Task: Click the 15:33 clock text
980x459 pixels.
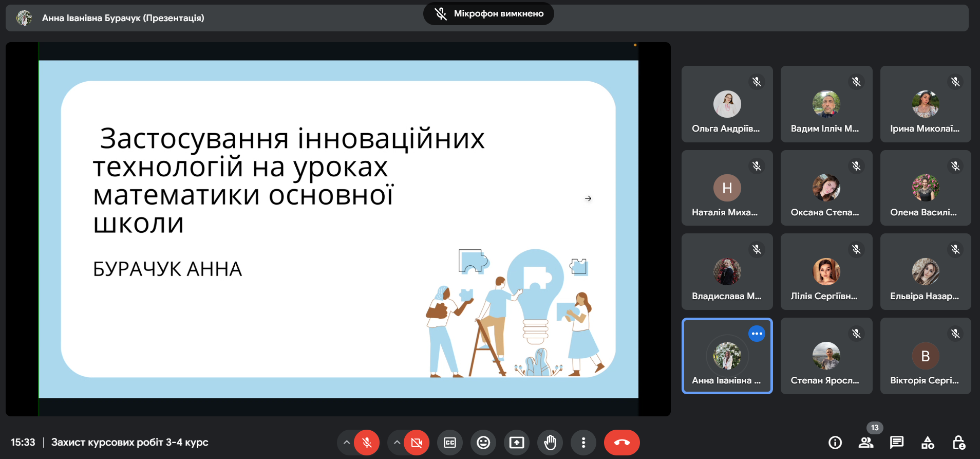Action: point(23,443)
